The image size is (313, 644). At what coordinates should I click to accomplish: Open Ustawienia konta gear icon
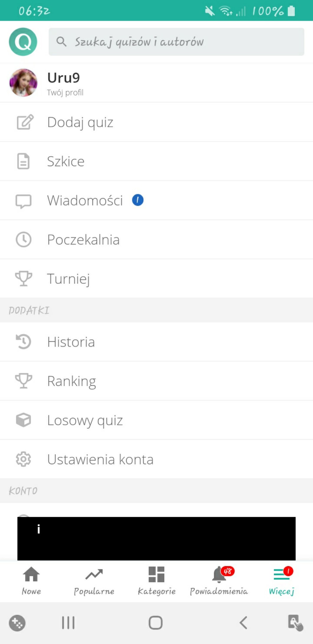pyautogui.click(x=23, y=459)
